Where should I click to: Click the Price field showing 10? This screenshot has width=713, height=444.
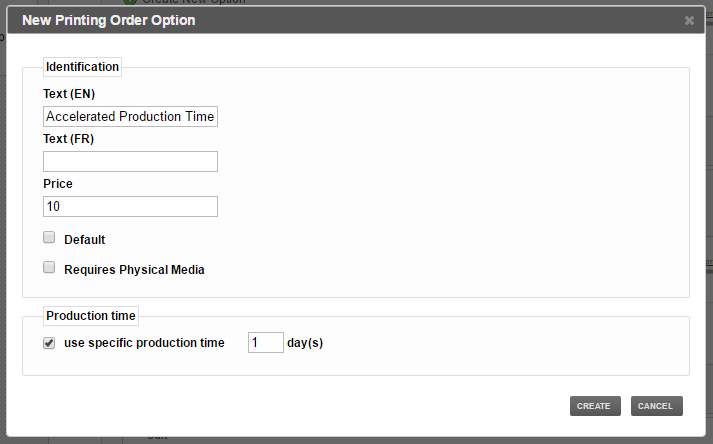coord(131,207)
